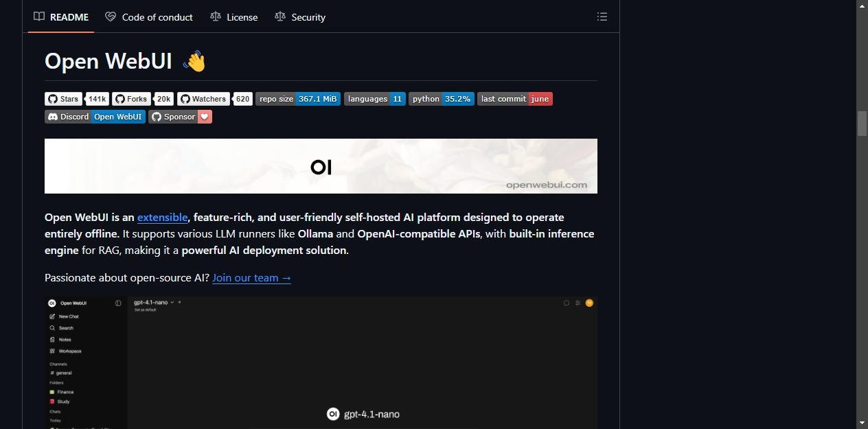
Task: Click the Forks 20k badge
Action: (143, 99)
